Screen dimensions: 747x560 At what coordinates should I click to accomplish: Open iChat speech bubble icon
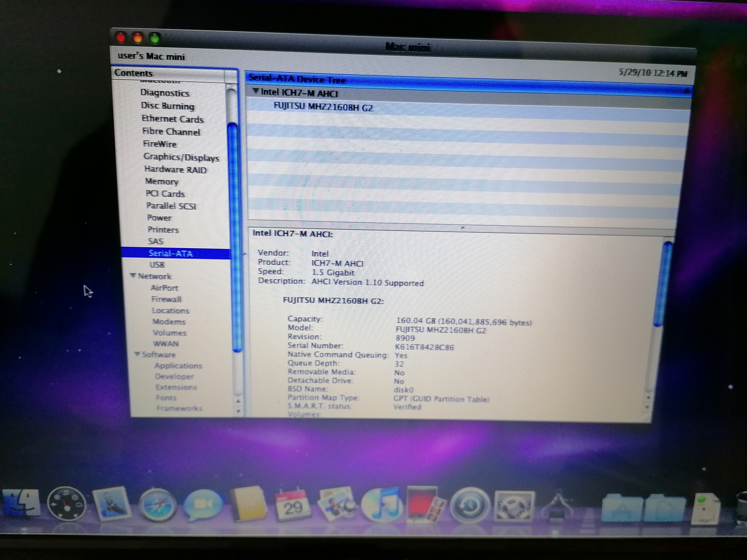click(203, 505)
